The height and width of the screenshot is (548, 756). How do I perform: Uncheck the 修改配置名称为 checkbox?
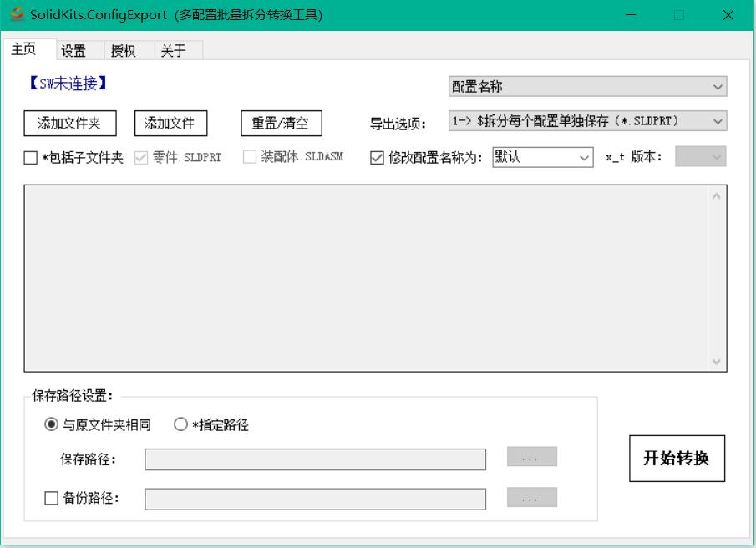click(377, 158)
